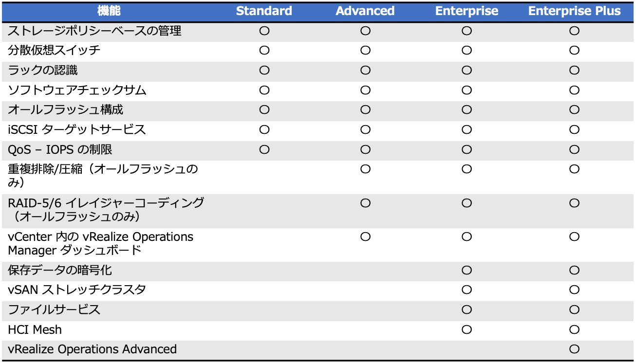Click Enterprise circle for 保存データの暗号化
The width and height of the screenshot is (636, 364).
467,270
